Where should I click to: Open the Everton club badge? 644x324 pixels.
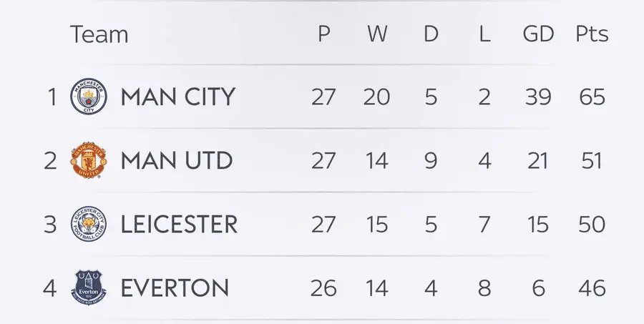(89, 288)
